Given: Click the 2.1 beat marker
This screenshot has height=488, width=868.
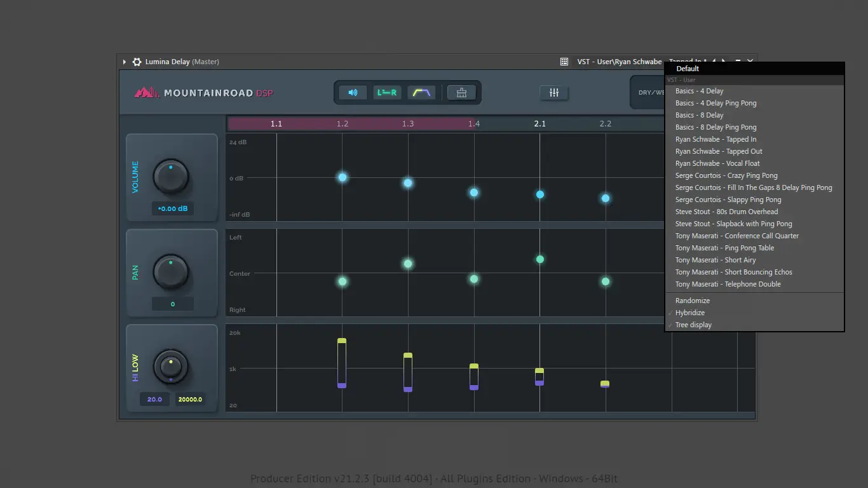Looking at the screenshot, I should [x=540, y=123].
